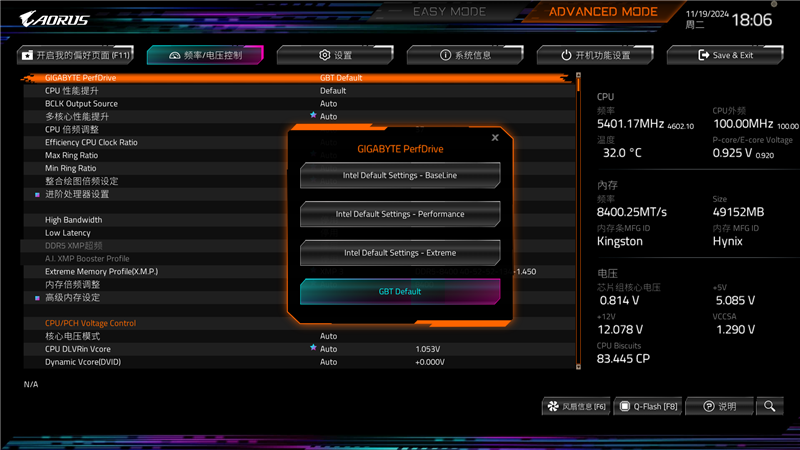Click Auto value of Dynamic Vcore(DVID)
This screenshot has width=800, height=450.
[x=329, y=362]
